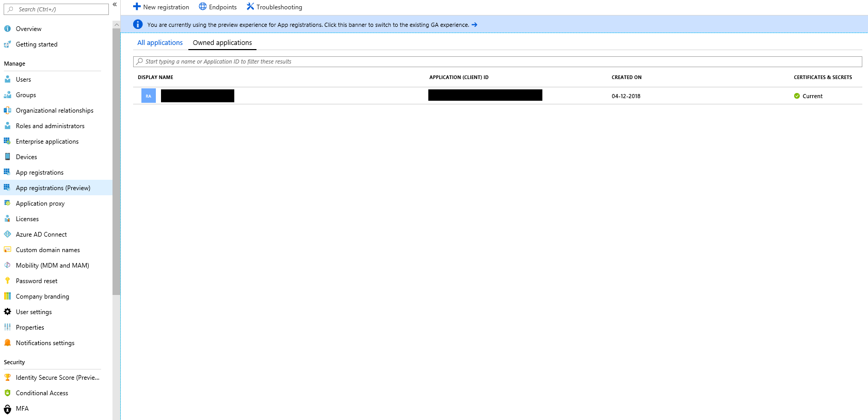This screenshot has height=420, width=868.
Task: Click the Mobility (MDM and MAM) icon
Action: click(7, 265)
